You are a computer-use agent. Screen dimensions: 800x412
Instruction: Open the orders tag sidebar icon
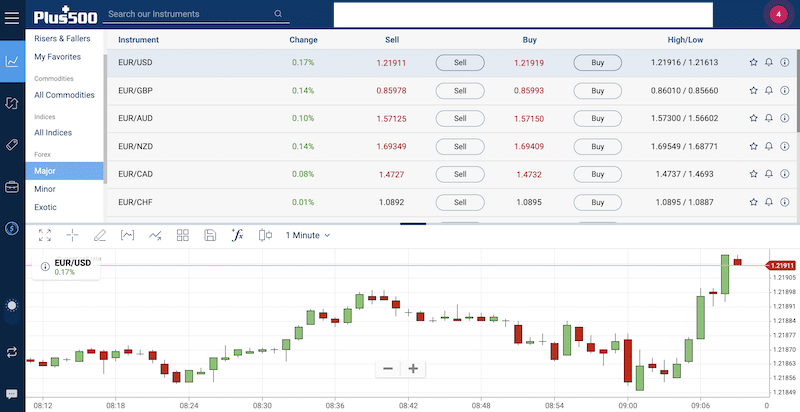click(x=12, y=145)
